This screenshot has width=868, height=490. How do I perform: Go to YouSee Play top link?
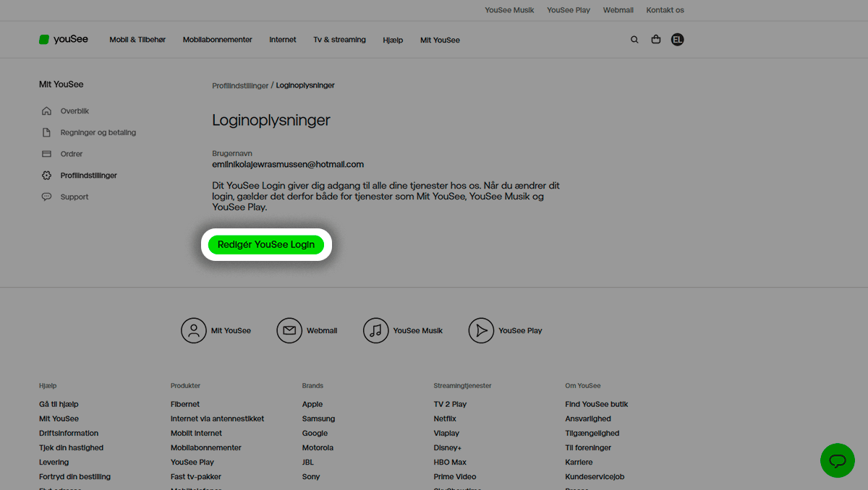[569, 10]
